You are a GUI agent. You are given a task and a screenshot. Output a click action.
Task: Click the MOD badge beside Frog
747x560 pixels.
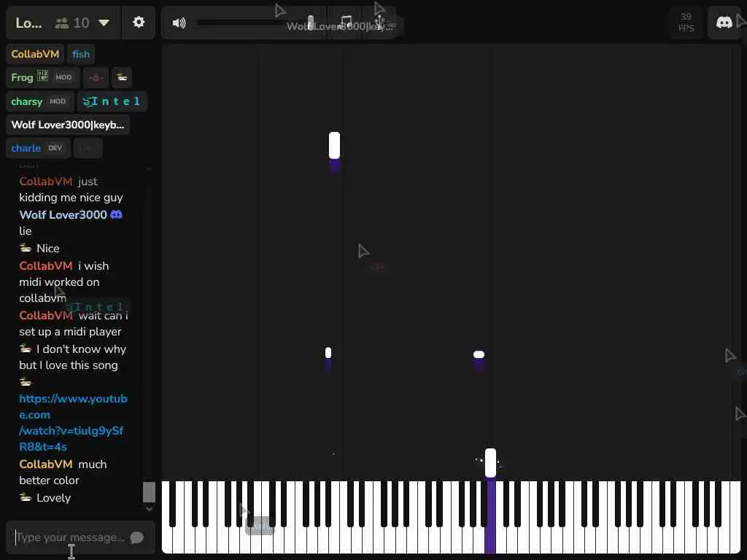click(x=63, y=77)
